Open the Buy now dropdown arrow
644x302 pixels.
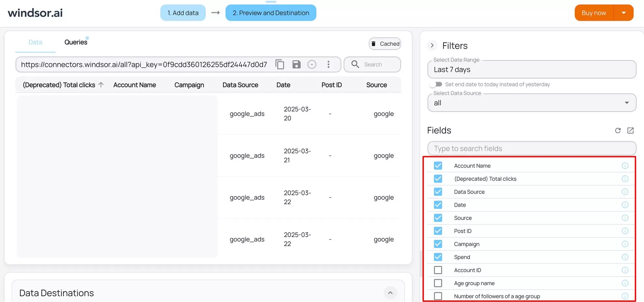(624, 13)
